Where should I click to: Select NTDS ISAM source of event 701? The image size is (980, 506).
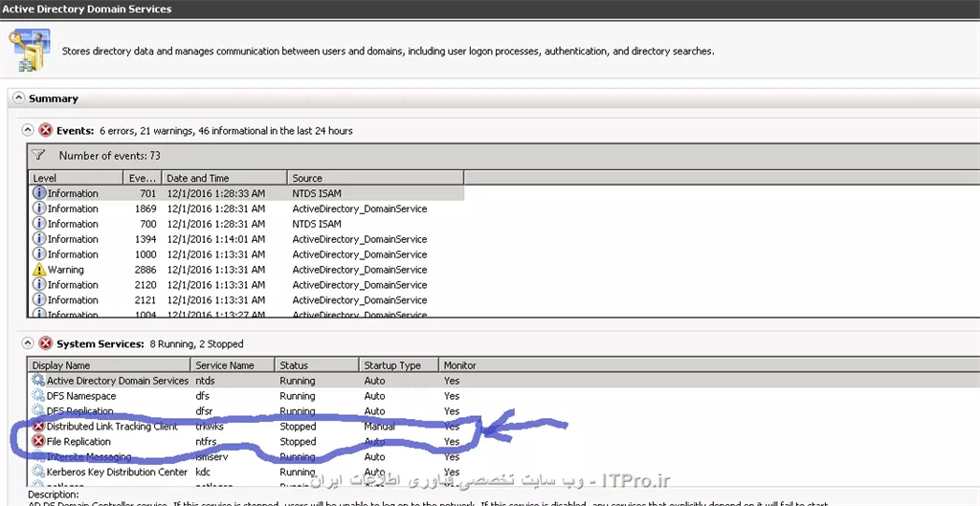click(317, 193)
